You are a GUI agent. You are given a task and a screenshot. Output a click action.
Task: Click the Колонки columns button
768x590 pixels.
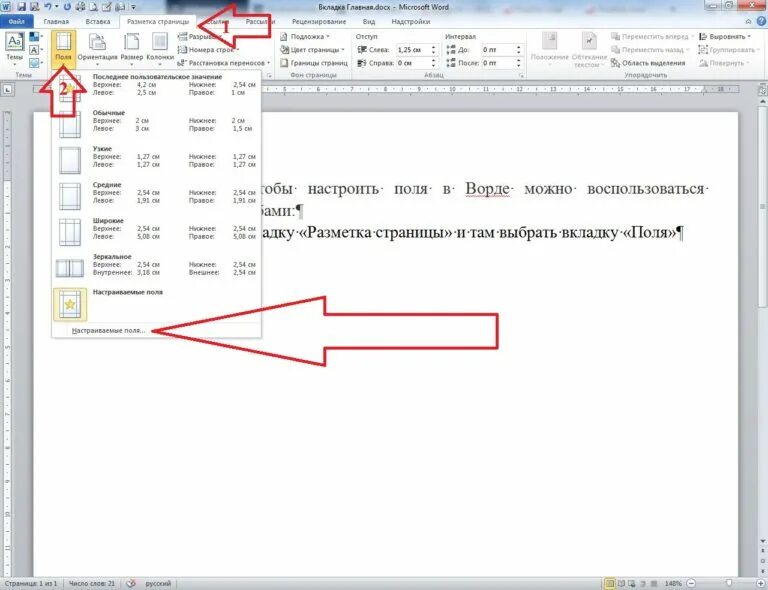[160, 49]
